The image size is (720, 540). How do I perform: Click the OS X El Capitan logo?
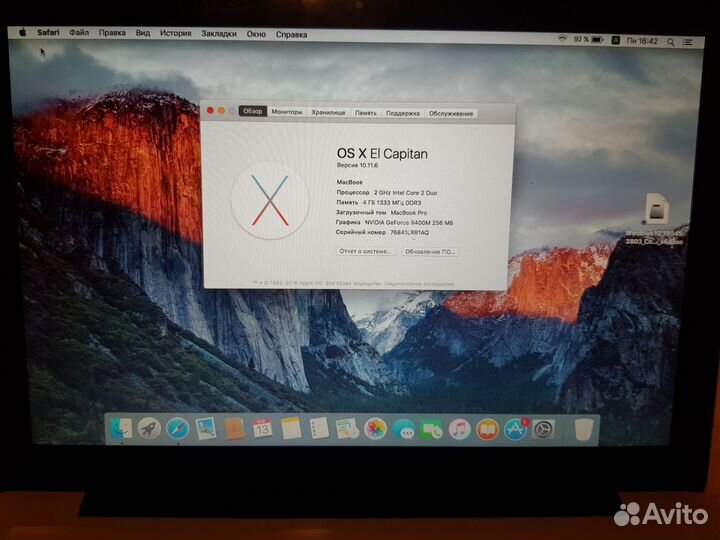[x=270, y=201]
